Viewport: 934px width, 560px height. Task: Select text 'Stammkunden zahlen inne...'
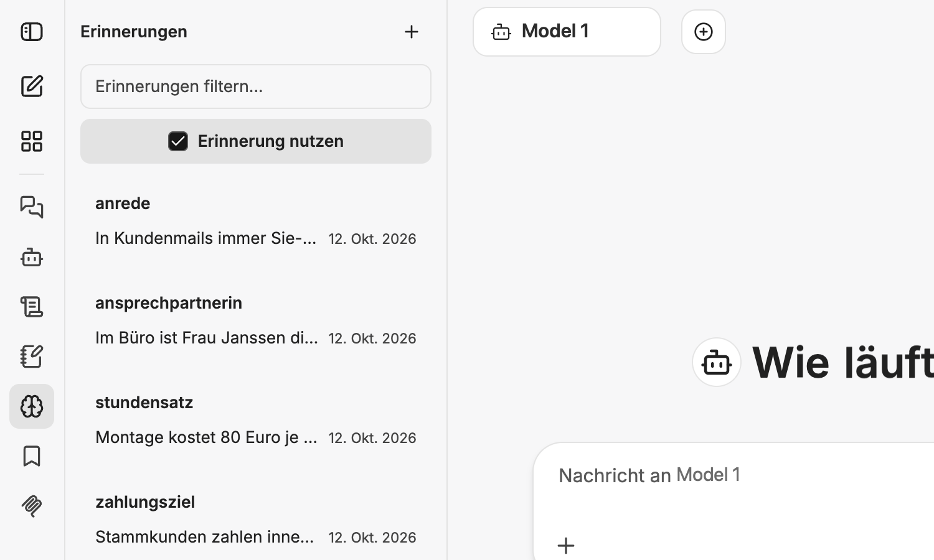pos(205,537)
